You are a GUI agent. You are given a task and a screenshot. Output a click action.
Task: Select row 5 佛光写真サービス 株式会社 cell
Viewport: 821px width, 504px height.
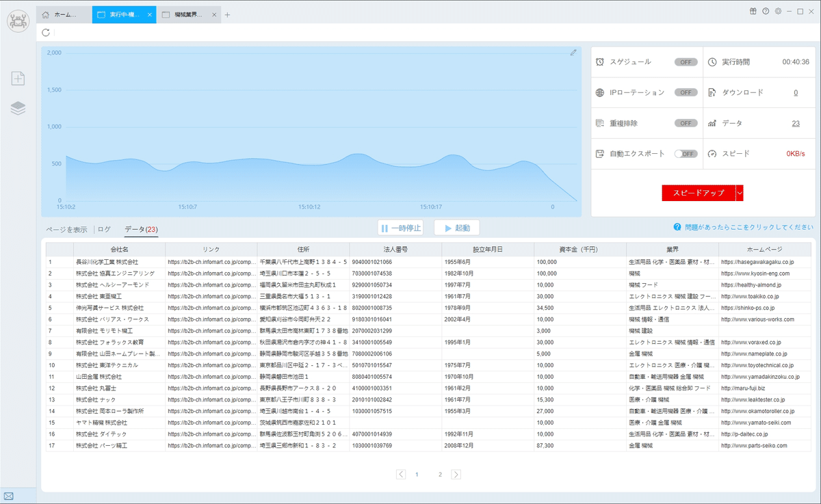point(119,308)
